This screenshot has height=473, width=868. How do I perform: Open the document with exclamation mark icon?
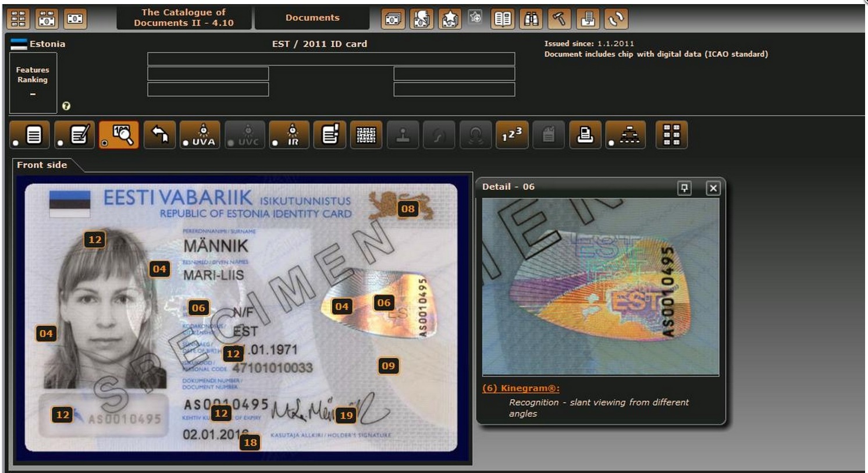[x=330, y=135]
